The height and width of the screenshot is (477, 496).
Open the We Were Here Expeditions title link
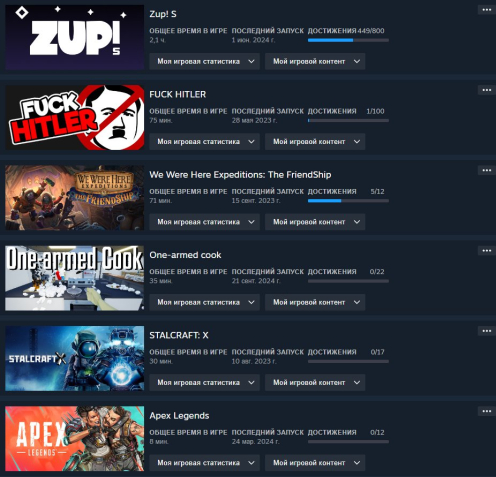click(x=240, y=175)
